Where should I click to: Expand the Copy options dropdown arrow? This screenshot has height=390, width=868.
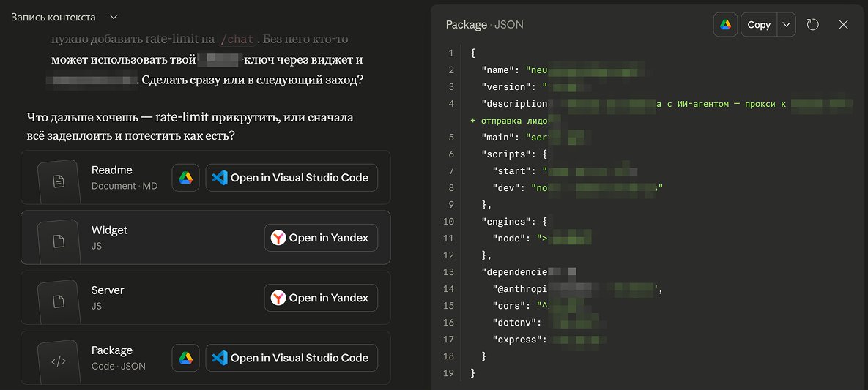click(787, 25)
